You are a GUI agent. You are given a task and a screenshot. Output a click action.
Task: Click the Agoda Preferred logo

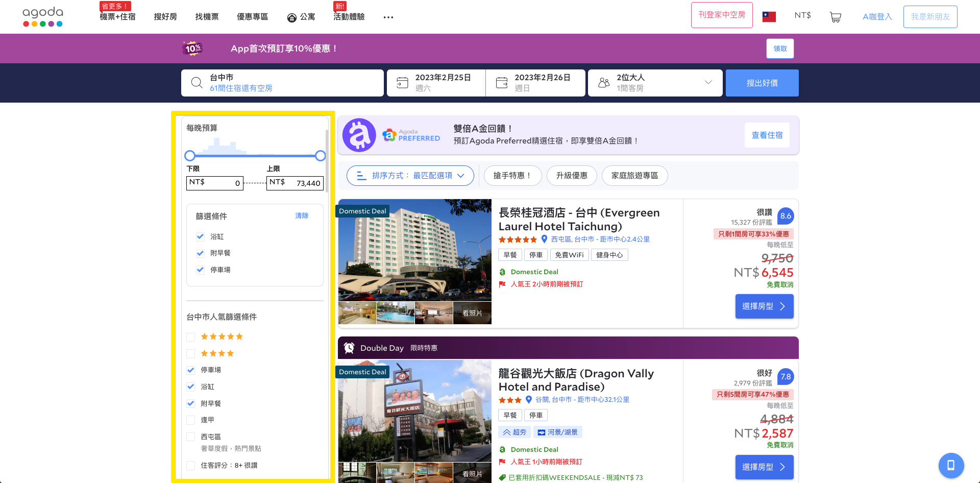[411, 135]
